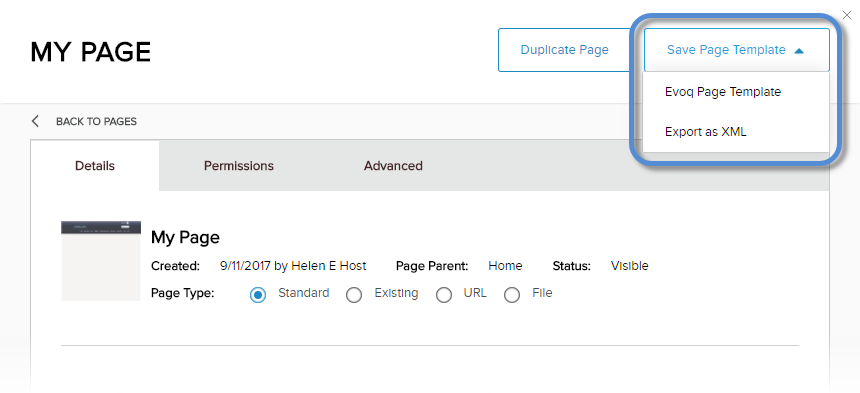Click the Duplicate Page button
The image size is (860, 393).
(x=564, y=50)
